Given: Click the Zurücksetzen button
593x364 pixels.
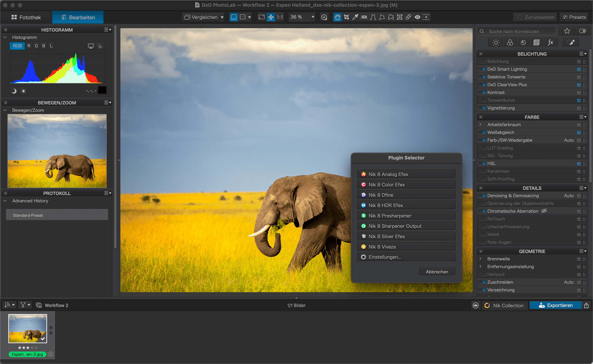Looking at the screenshot, I should point(535,17).
